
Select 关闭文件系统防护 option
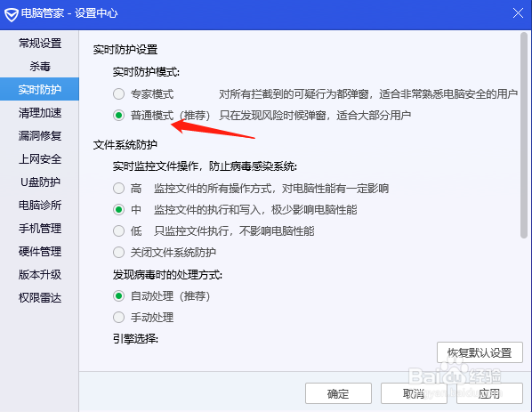[x=118, y=253]
